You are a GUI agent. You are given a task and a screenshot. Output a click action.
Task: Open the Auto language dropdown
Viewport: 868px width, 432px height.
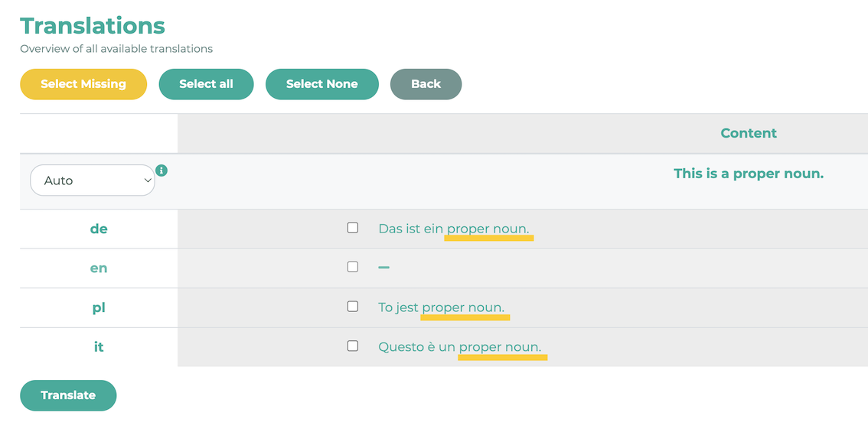[93, 180]
